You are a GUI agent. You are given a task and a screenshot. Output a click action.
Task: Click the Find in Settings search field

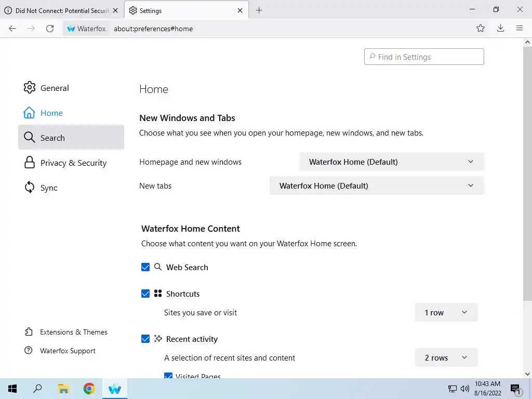pyautogui.click(x=424, y=57)
